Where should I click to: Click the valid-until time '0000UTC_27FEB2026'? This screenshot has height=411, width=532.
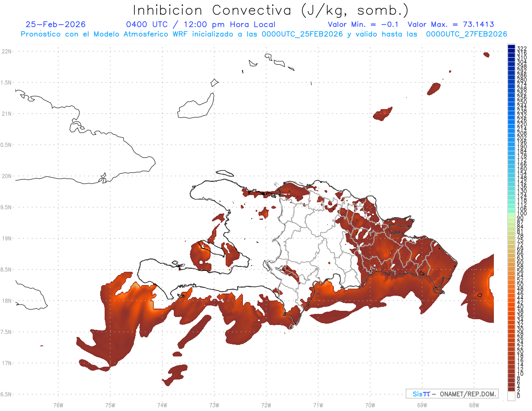click(467, 34)
